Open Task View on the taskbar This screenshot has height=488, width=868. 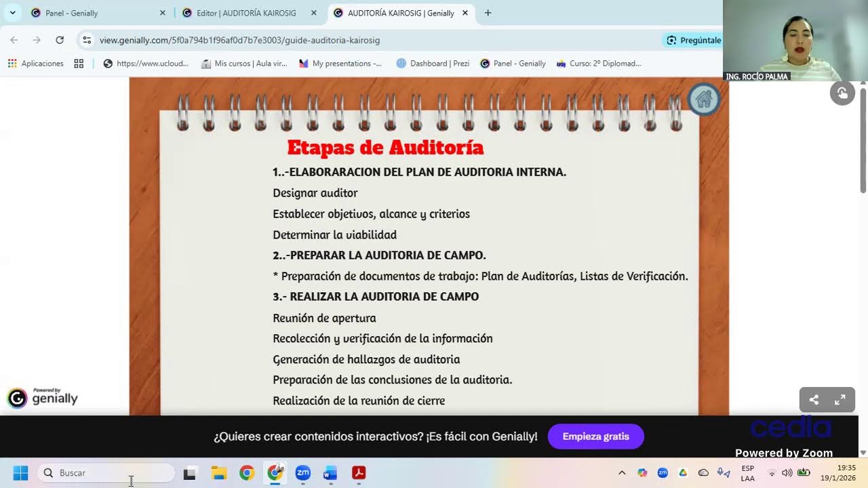click(x=190, y=472)
